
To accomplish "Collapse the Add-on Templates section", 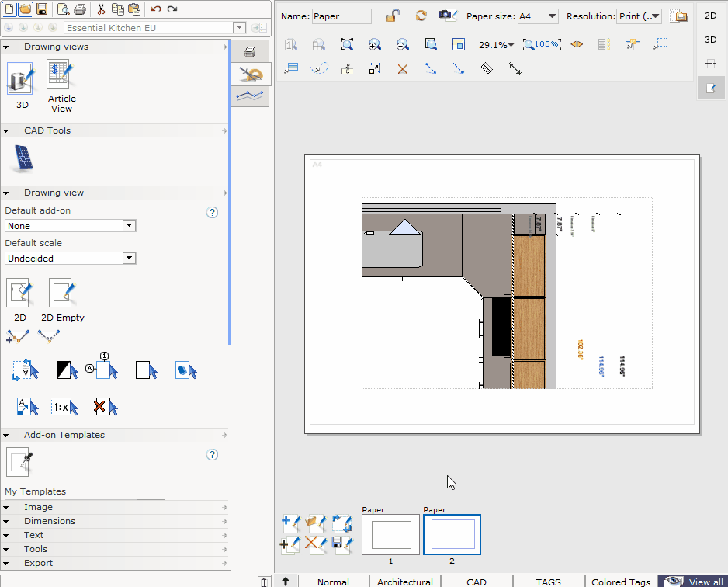I will point(6,435).
